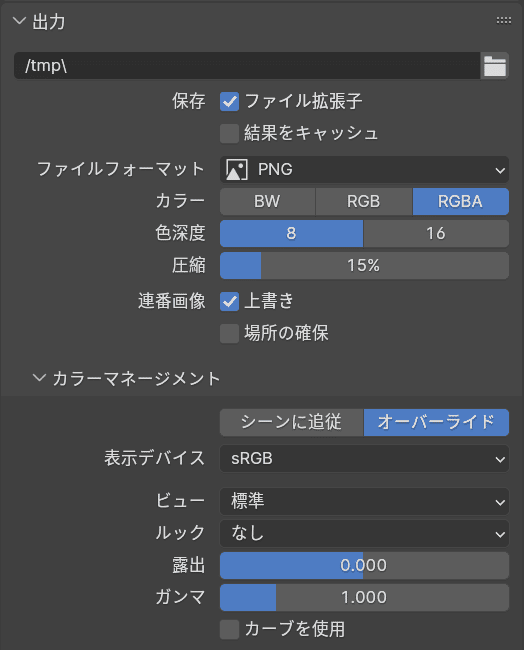
Task: Click the /tmp\ output path field
Action: [x=247, y=65]
